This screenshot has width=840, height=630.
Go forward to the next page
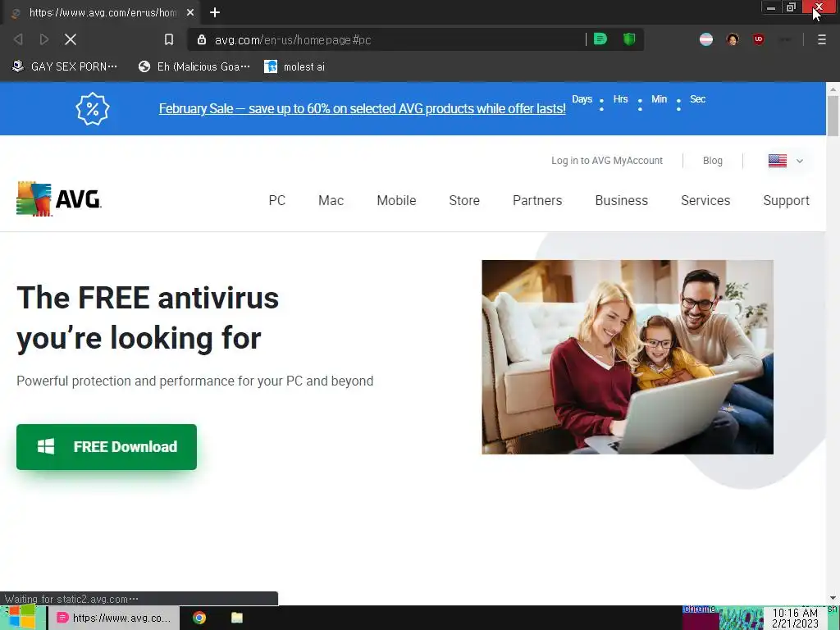click(44, 39)
